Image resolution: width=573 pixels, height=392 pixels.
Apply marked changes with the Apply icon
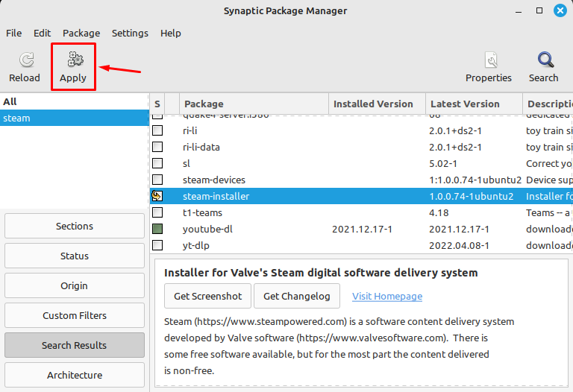tap(73, 60)
